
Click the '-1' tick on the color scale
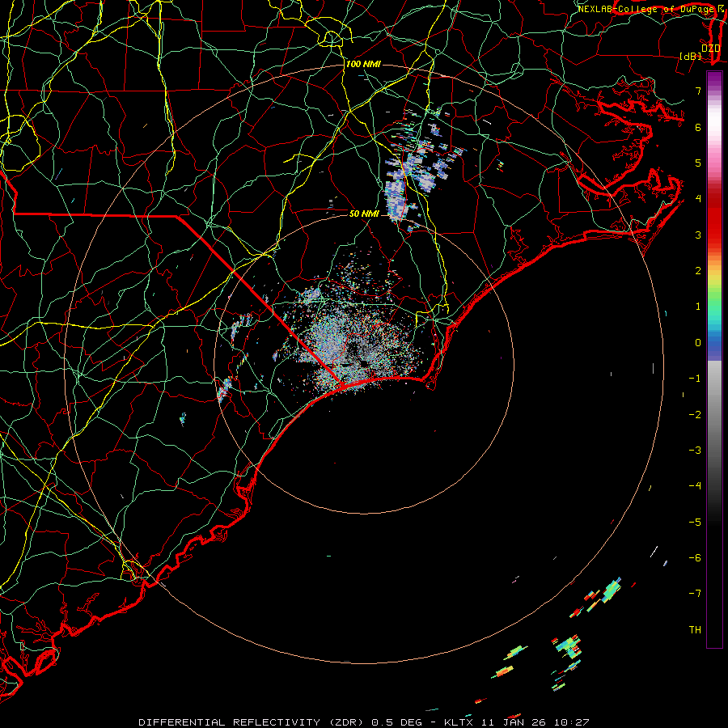(x=695, y=379)
